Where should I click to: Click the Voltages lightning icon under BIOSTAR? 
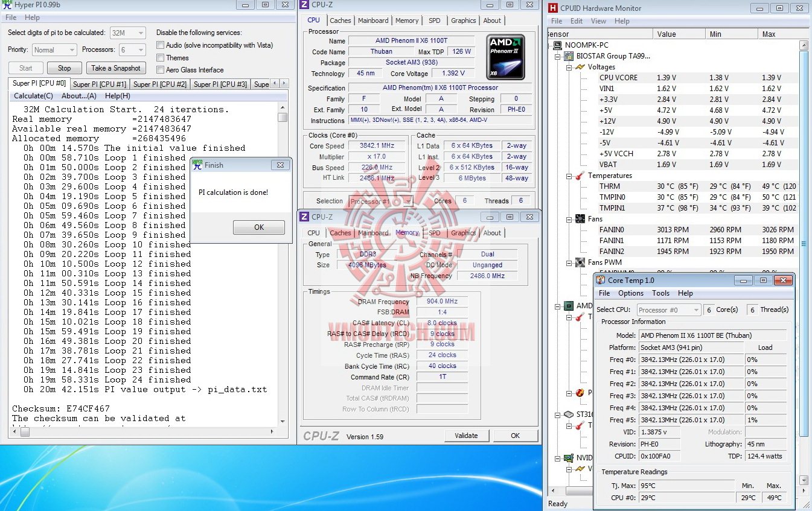click(x=580, y=67)
